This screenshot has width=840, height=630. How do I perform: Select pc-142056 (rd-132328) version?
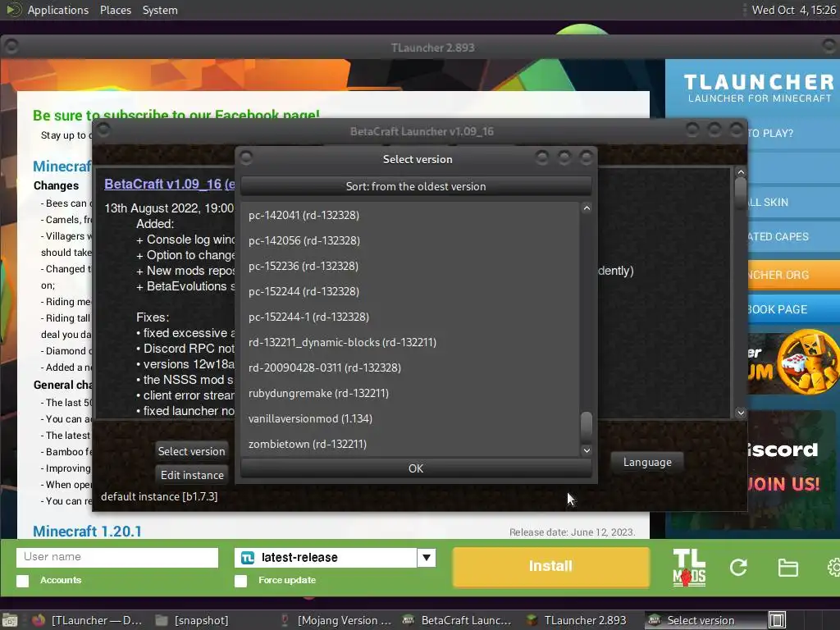click(x=410, y=240)
